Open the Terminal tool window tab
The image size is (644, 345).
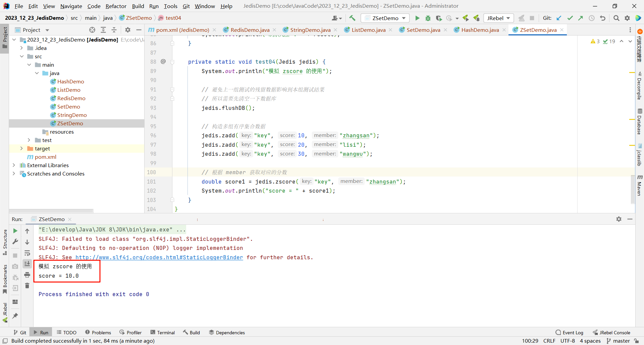(x=163, y=332)
